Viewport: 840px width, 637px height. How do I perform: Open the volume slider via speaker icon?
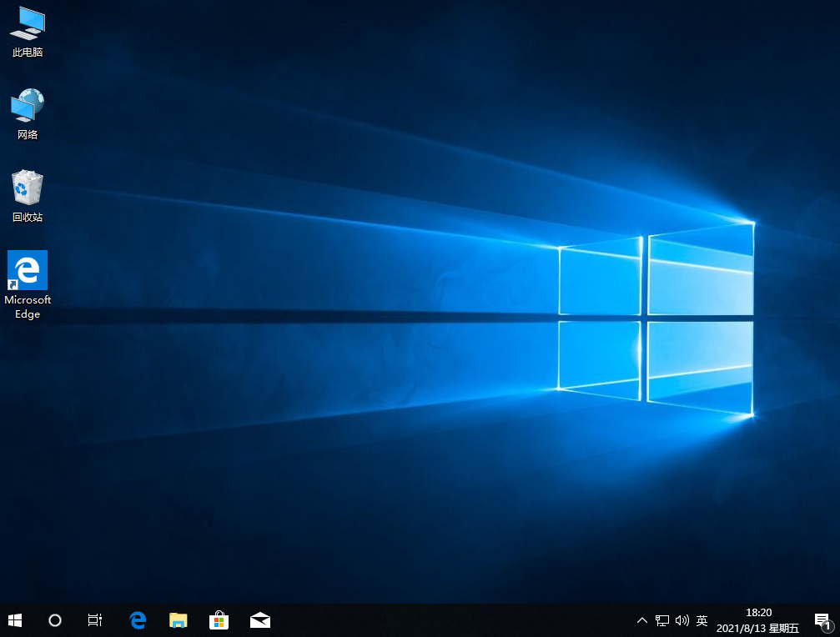[682, 620]
